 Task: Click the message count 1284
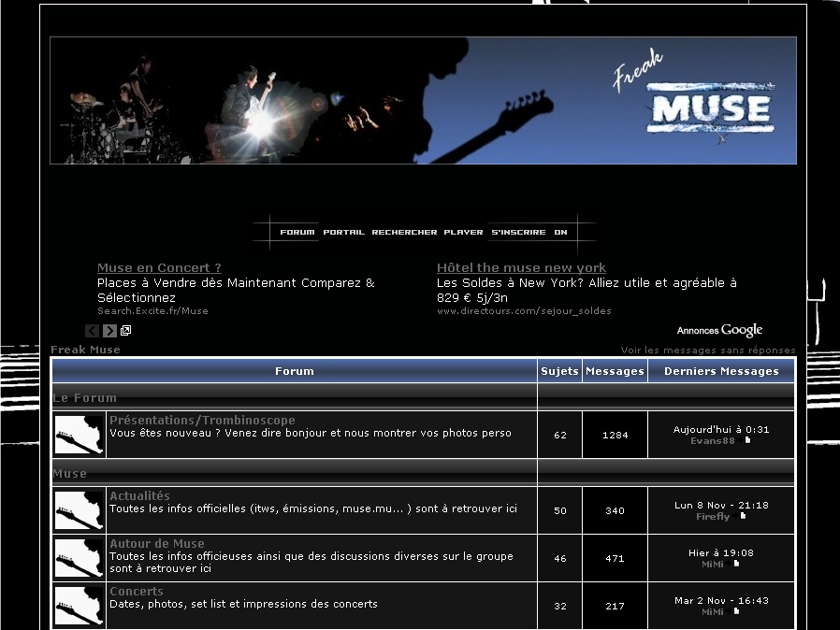(x=615, y=436)
